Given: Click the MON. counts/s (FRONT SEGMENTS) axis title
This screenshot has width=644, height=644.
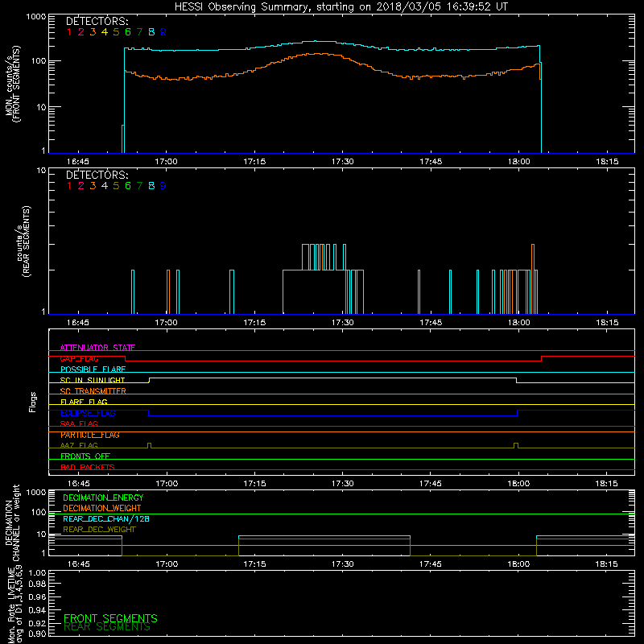Looking at the screenshot, I should tap(13, 84).
